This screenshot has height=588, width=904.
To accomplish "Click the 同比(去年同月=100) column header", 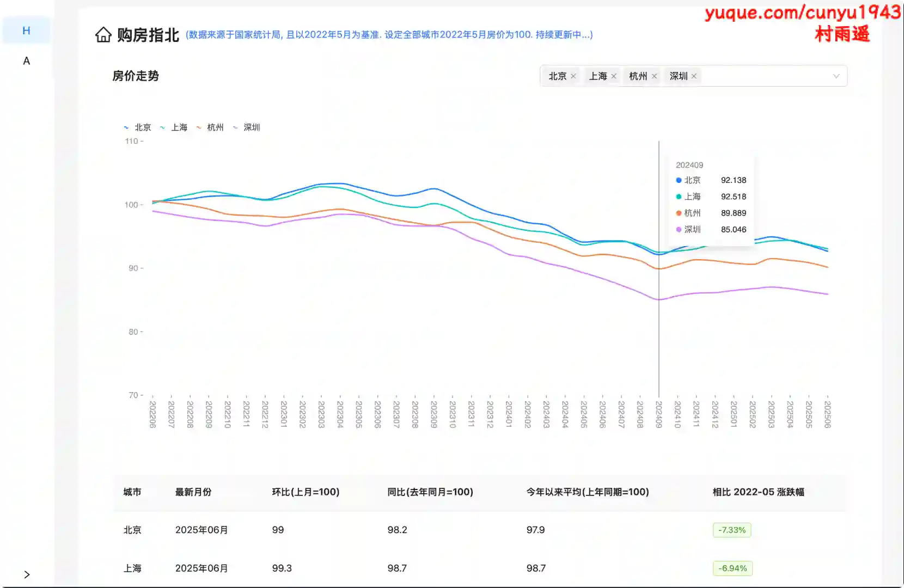I will [430, 492].
